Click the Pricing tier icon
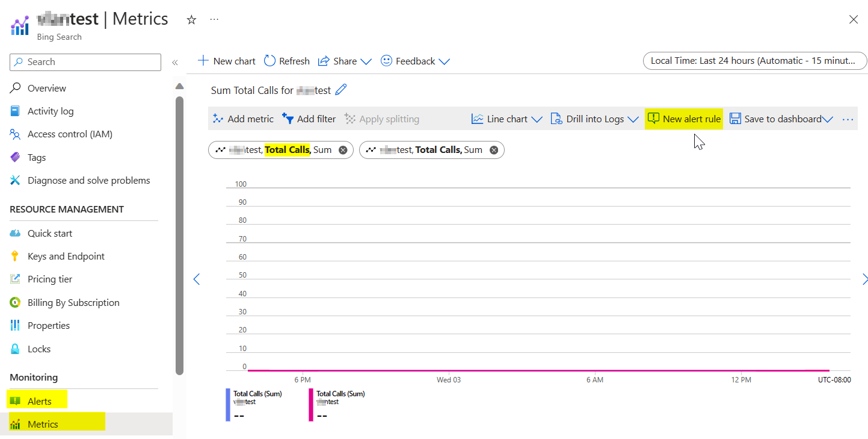The width and height of the screenshot is (868, 439). [x=15, y=279]
